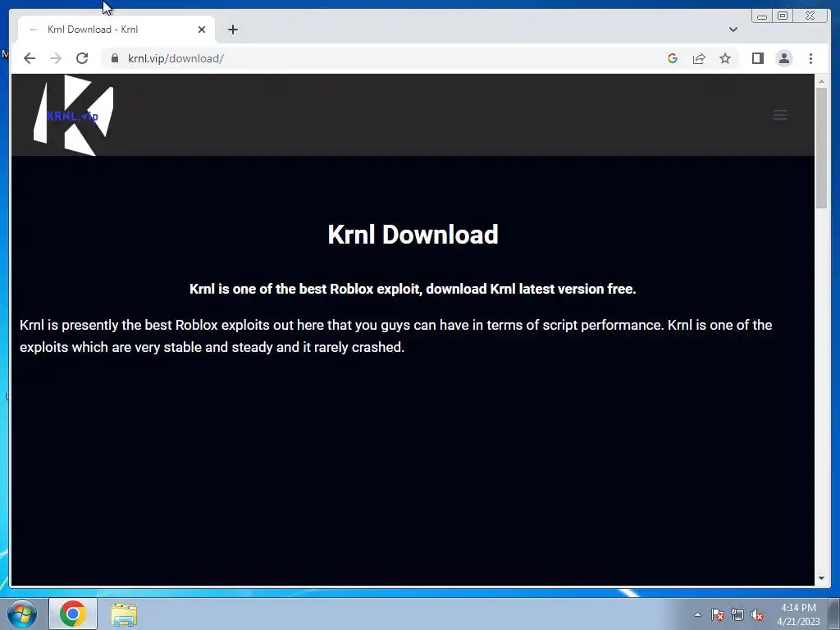The image size is (840, 630).
Task: Open a new browser tab
Action: 232,30
